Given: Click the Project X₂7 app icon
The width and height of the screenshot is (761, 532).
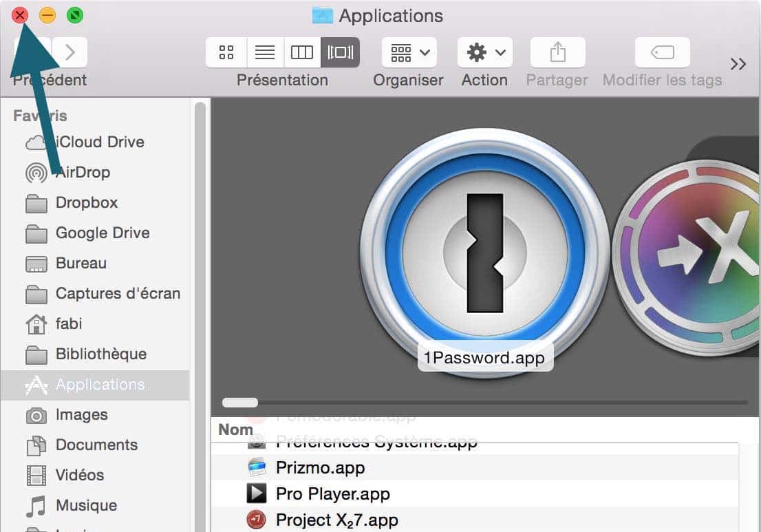Looking at the screenshot, I should [256, 520].
